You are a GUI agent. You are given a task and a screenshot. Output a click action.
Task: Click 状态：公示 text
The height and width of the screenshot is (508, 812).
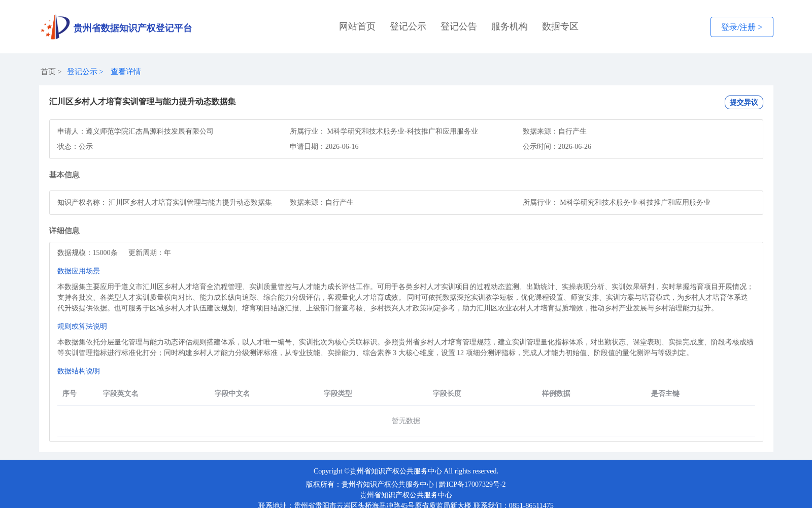click(x=75, y=146)
